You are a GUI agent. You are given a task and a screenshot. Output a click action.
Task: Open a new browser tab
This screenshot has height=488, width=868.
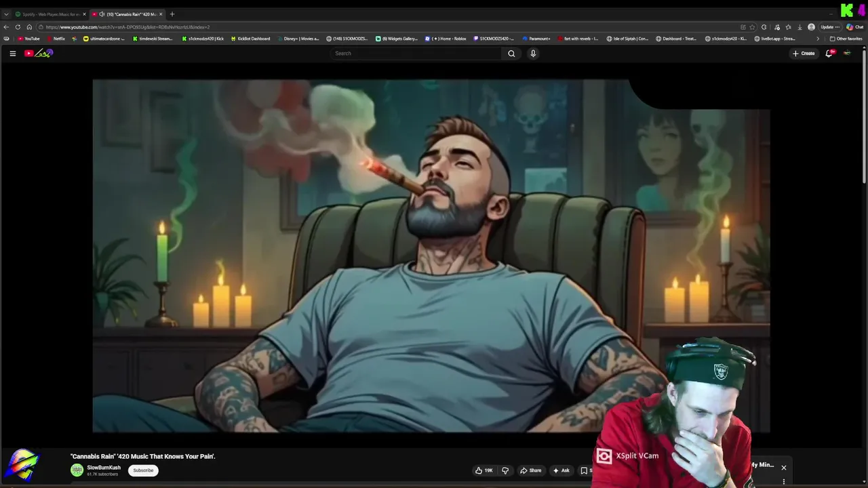172,14
